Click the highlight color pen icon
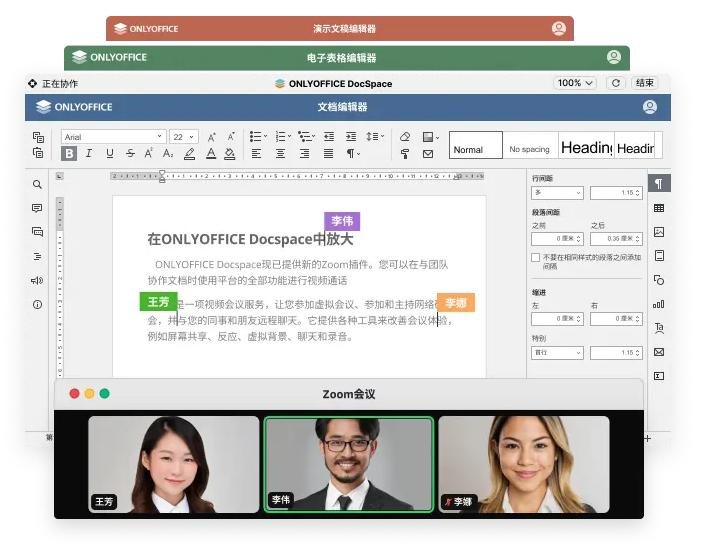 point(190,154)
